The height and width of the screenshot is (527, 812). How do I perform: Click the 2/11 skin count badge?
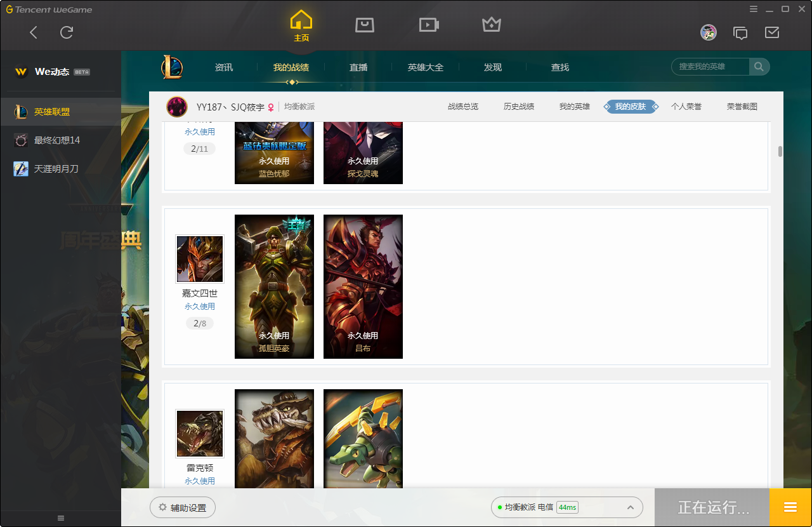coord(200,149)
